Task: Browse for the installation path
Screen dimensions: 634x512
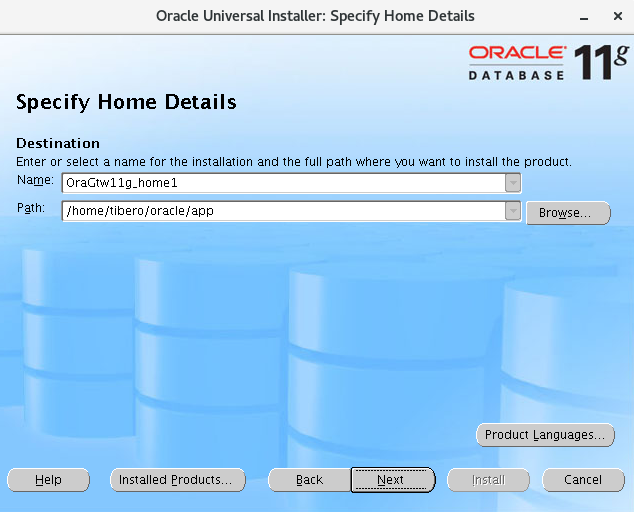Action: coord(568,213)
